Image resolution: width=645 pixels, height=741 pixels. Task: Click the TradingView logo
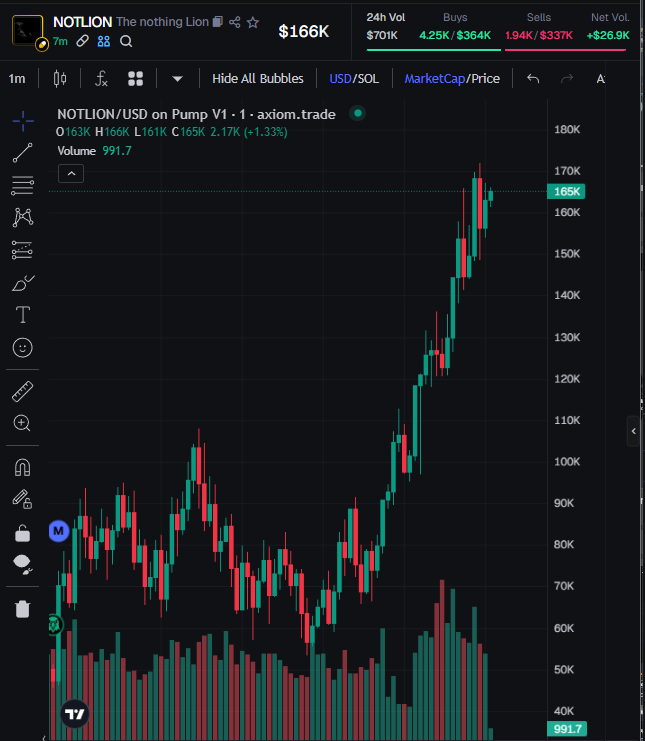point(75,714)
